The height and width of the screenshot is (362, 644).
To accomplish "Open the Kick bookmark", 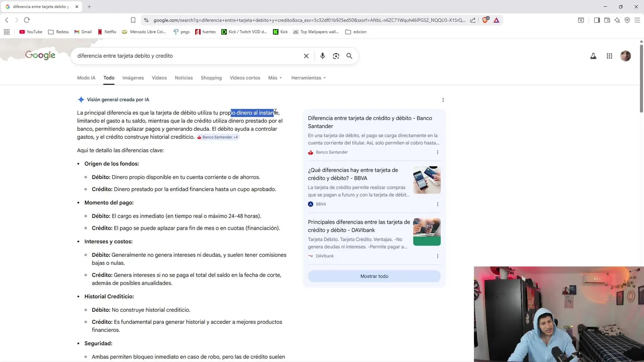I will 280,32.
